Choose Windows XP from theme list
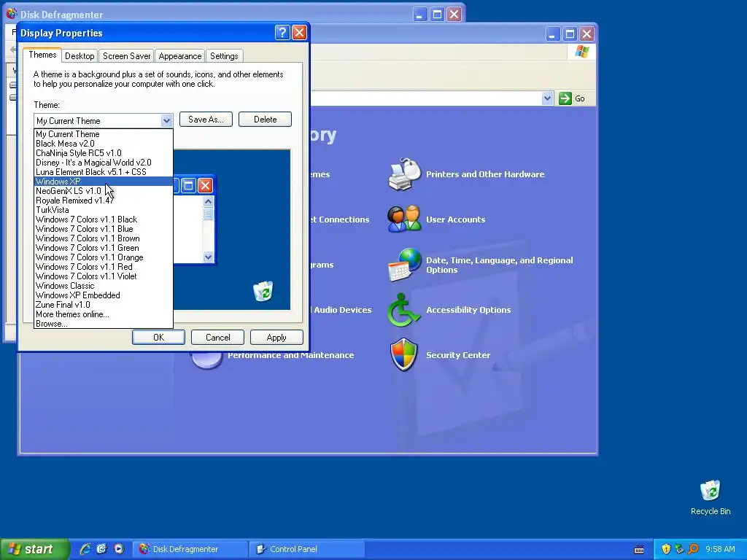 (104, 182)
